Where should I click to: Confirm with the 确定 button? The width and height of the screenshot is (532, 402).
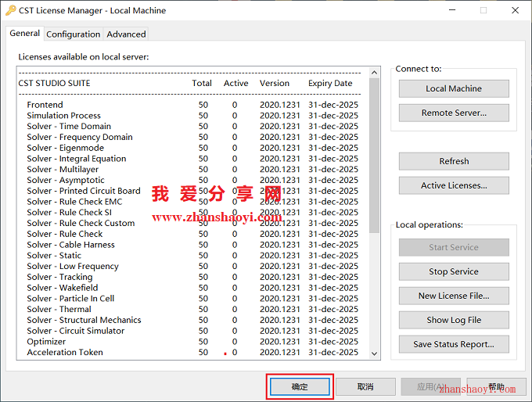click(300, 386)
